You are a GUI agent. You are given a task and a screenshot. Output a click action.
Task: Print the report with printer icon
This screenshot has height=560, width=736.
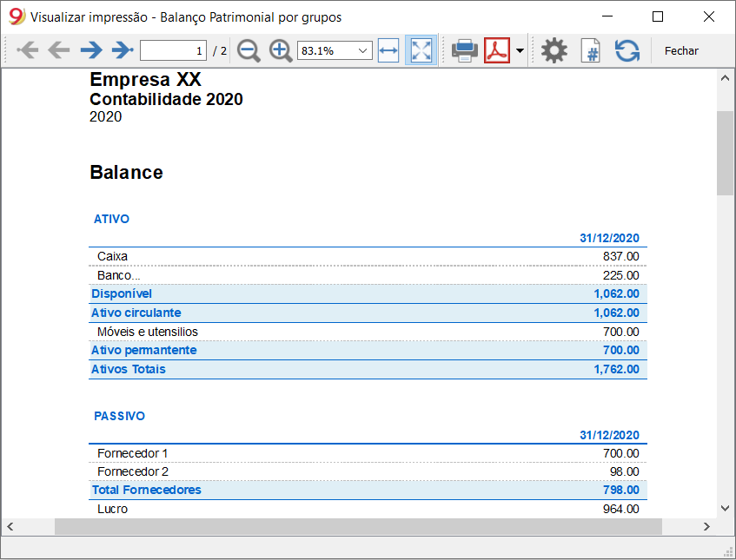(x=465, y=50)
